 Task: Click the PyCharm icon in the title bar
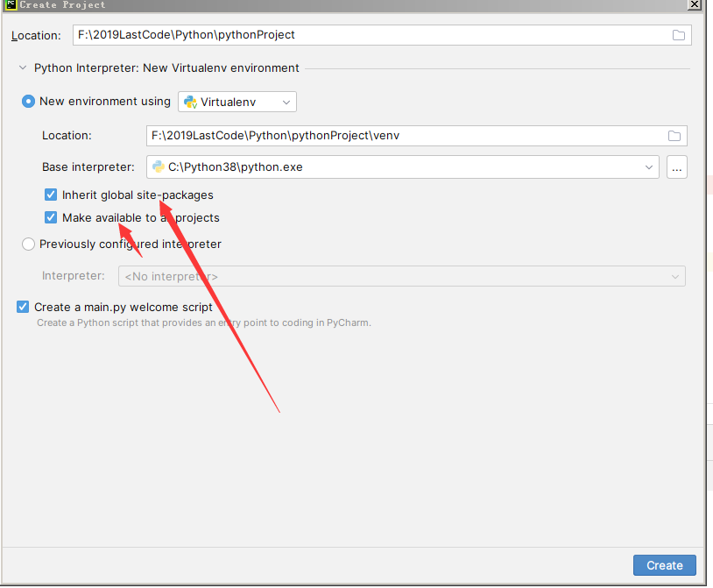[x=11, y=4]
